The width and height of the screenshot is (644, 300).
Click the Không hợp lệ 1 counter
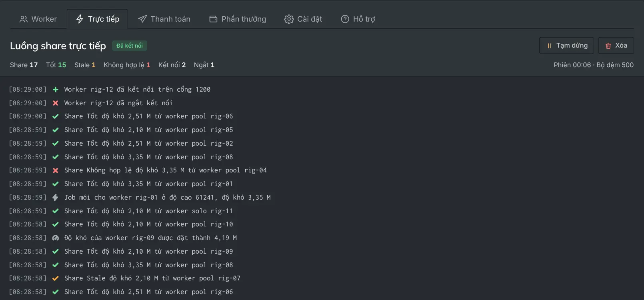[x=127, y=65]
